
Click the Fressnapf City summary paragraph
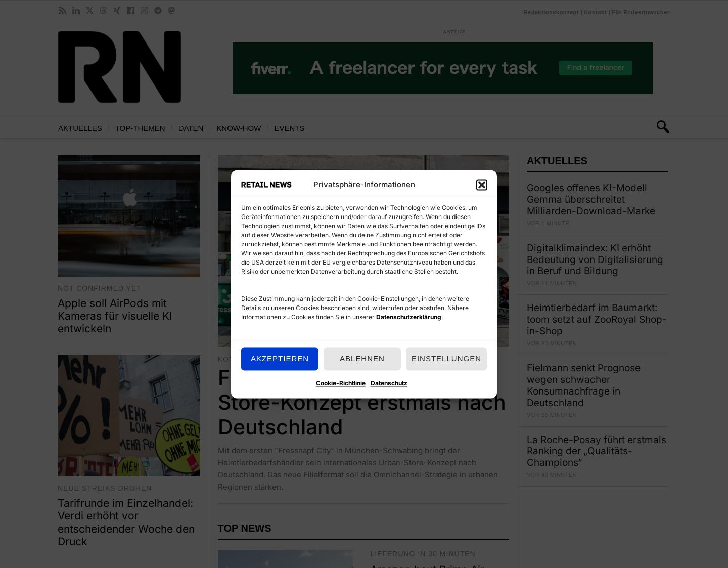pyautogui.click(x=358, y=469)
